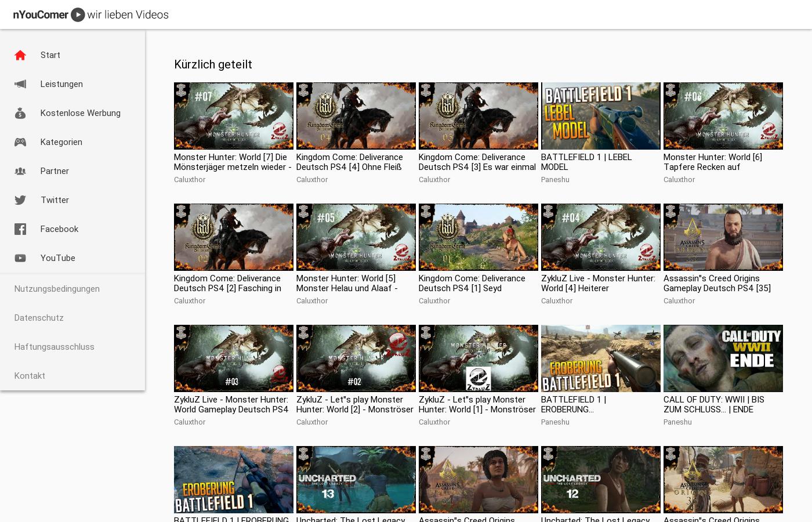
Task: Click the megaphone icon beside Leistungen
Action: click(x=20, y=84)
